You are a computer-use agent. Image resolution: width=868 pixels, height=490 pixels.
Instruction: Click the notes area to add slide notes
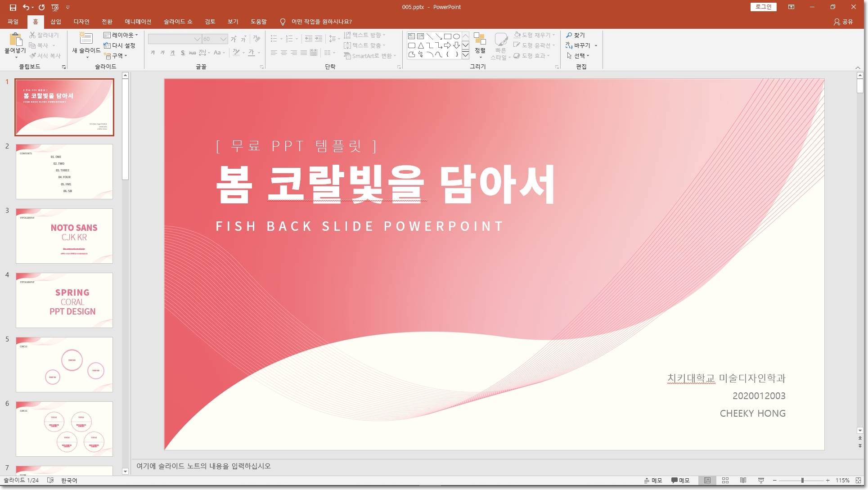[495, 466]
